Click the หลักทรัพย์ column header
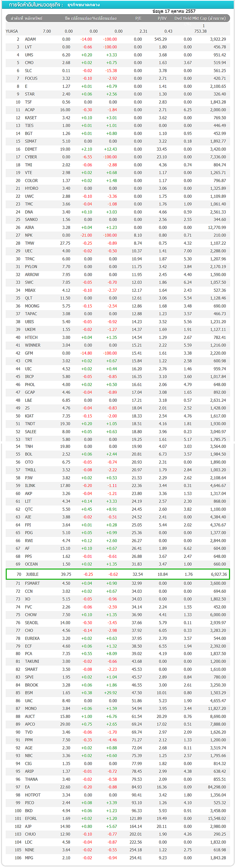The width and height of the screenshot is (236, 868). pos(33,18)
